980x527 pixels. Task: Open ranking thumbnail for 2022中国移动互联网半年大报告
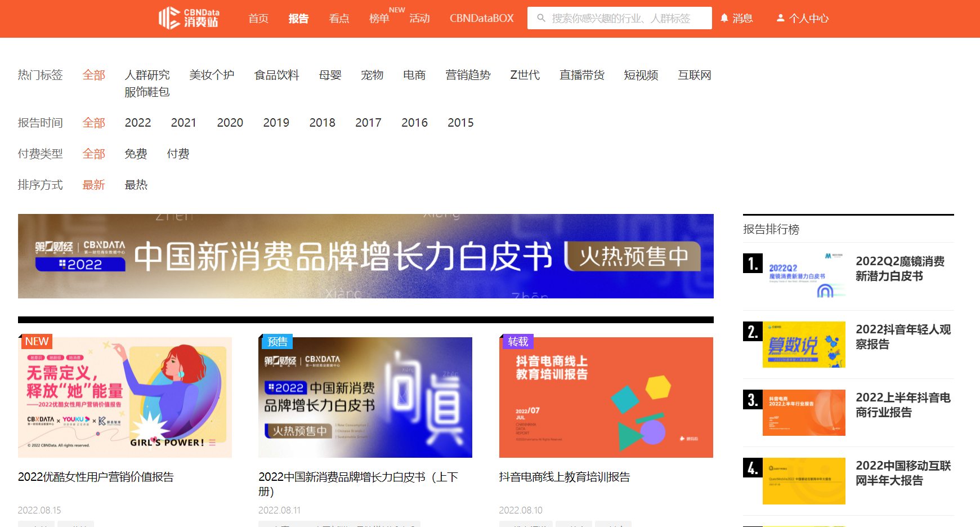tap(804, 481)
